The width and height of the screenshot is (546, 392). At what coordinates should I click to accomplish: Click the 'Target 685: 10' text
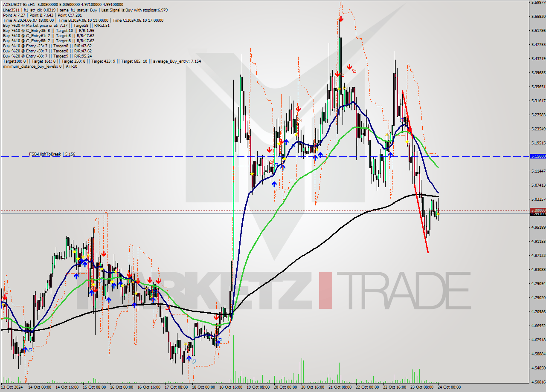pos(134,61)
